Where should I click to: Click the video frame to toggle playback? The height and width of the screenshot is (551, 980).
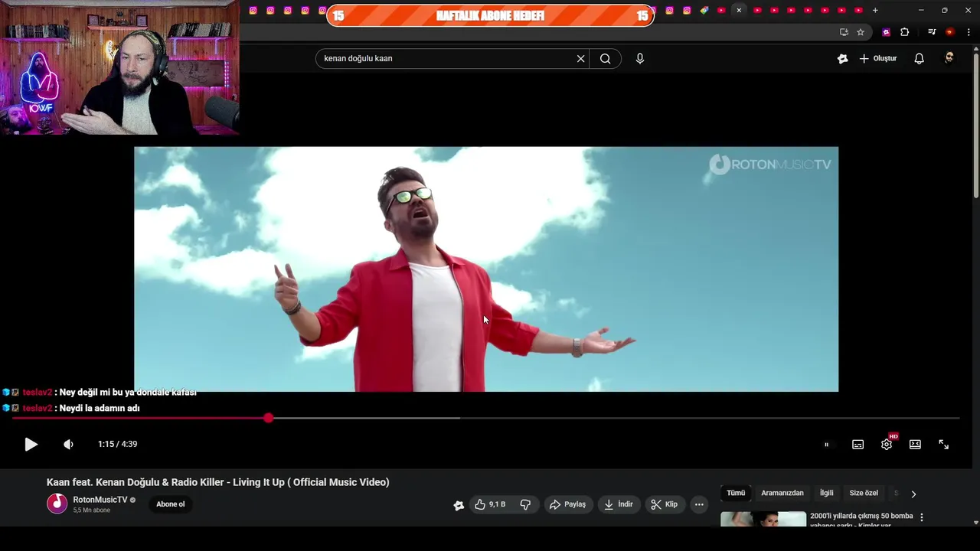click(x=486, y=269)
